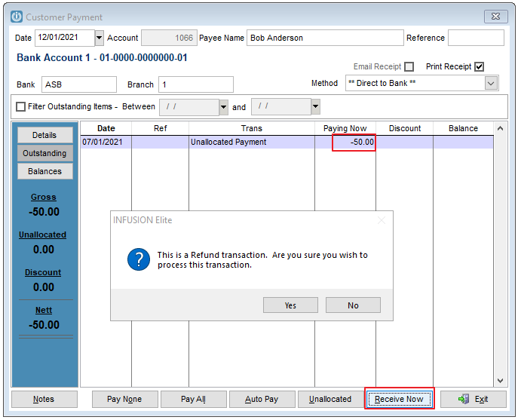Open the filter end date dropdown

coord(315,108)
